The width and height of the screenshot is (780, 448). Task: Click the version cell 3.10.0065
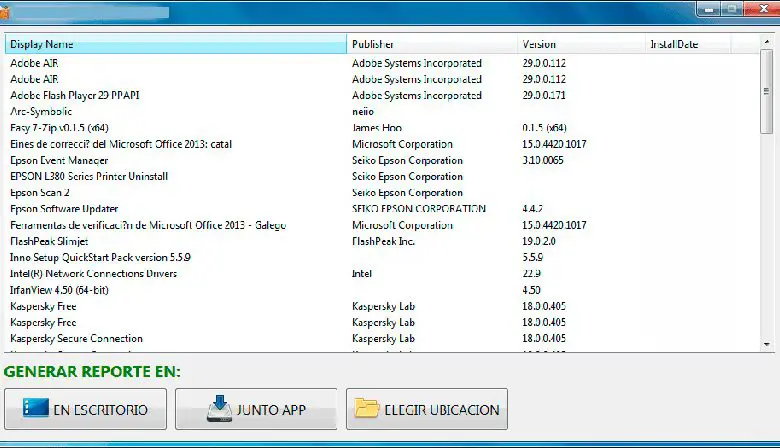pyautogui.click(x=543, y=160)
